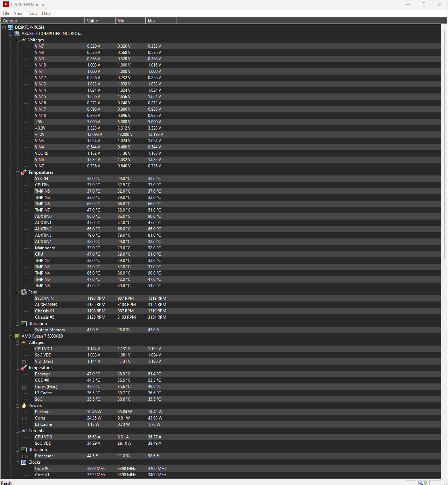Select the +5V voltage row
This screenshot has width=448, height=485.
click(x=238, y=122)
